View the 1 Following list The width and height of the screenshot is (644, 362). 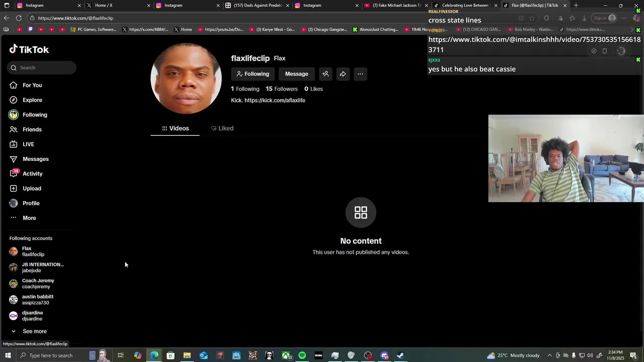click(245, 89)
